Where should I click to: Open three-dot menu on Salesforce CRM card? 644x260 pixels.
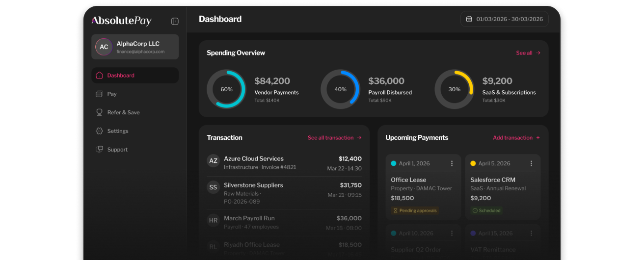pyautogui.click(x=531, y=163)
